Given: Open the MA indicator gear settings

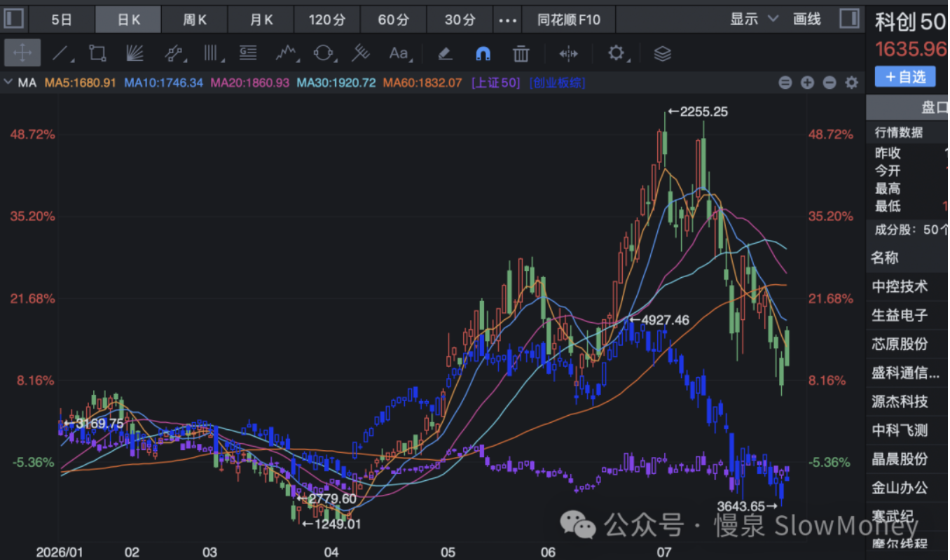Looking at the screenshot, I should (x=852, y=83).
